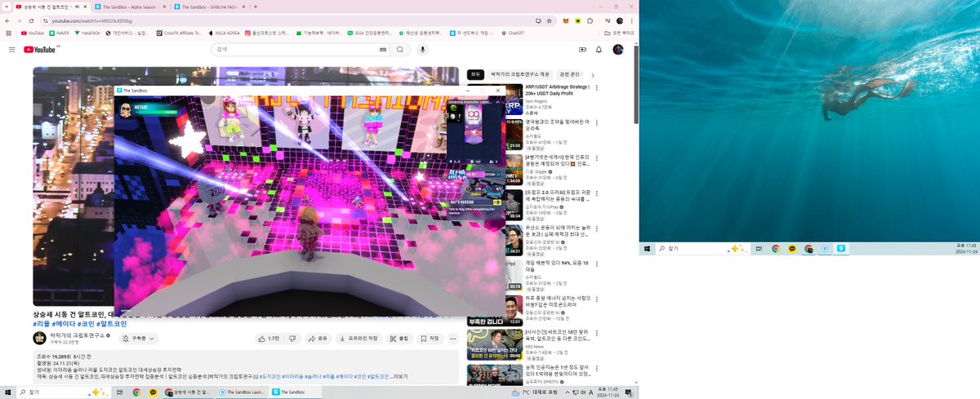Select the '모두' filter chip
The image size is (980, 399).
(x=476, y=74)
